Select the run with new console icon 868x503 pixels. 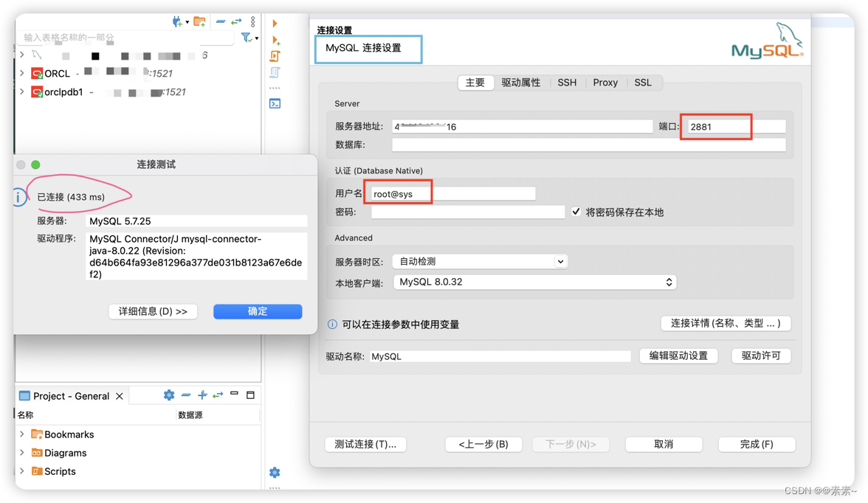click(275, 41)
